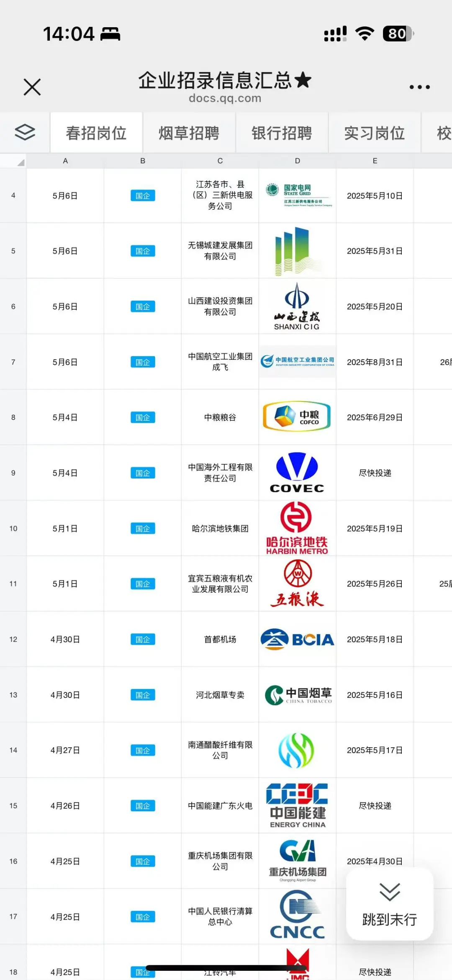The image size is (452, 980).
Task: Tap the Harbin Metro logo
Action: tap(297, 528)
